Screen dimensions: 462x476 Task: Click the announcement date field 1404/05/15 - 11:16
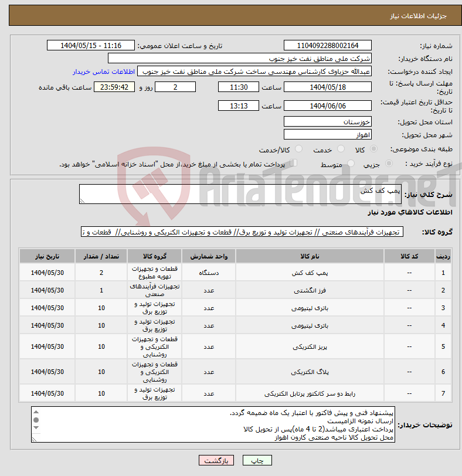[91, 46]
